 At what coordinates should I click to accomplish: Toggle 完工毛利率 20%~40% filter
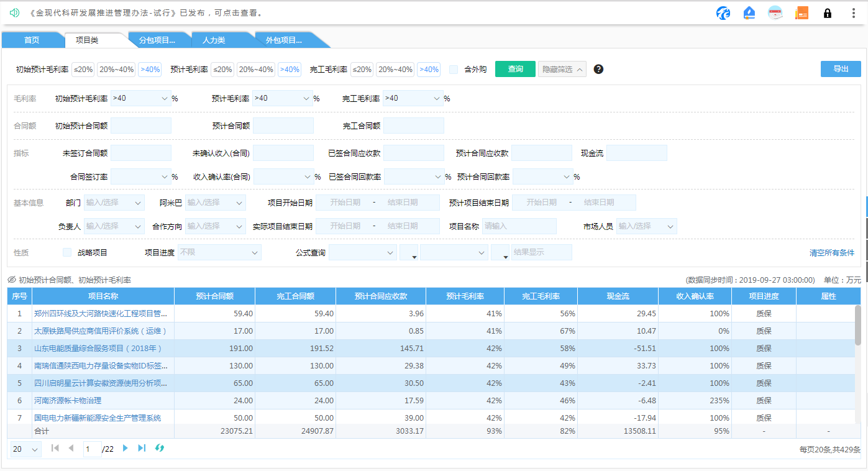[x=395, y=70]
